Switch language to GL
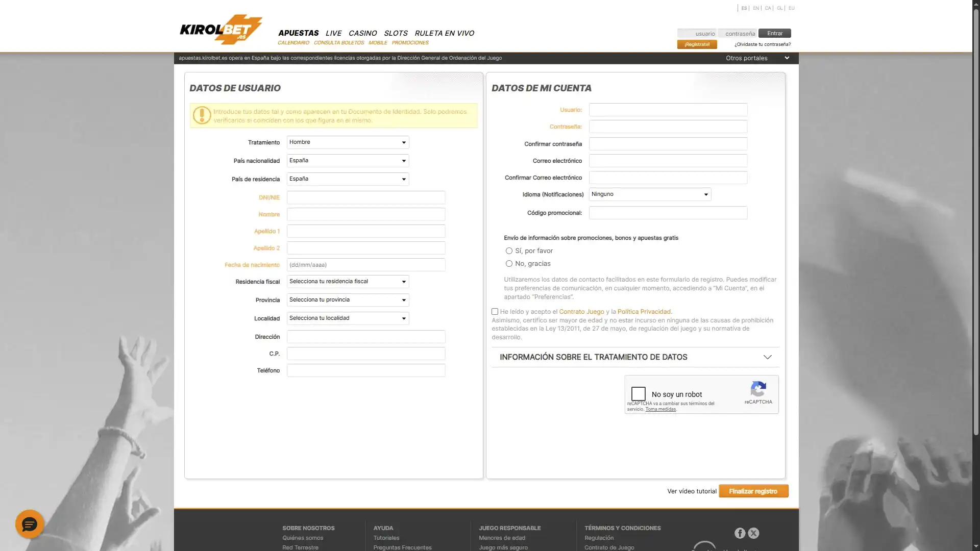Image resolution: width=980 pixels, height=551 pixels. pyautogui.click(x=779, y=8)
